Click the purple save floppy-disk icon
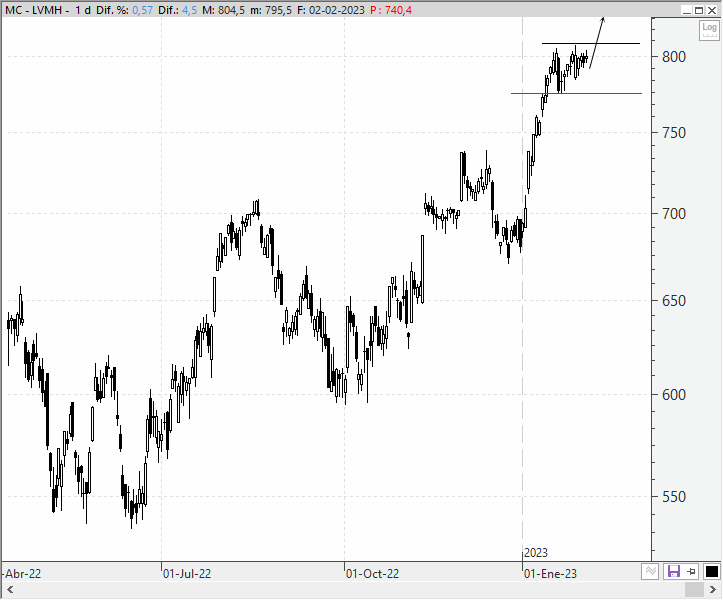This screenshot has width=723, height=600. point(674,572)
